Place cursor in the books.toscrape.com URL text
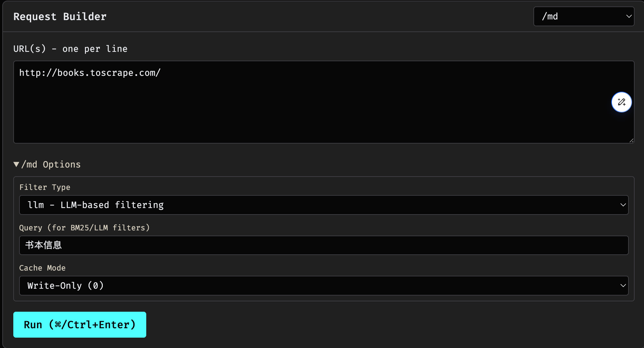The height and width of the screenshot is (348, 644). (x=90, y=73)
